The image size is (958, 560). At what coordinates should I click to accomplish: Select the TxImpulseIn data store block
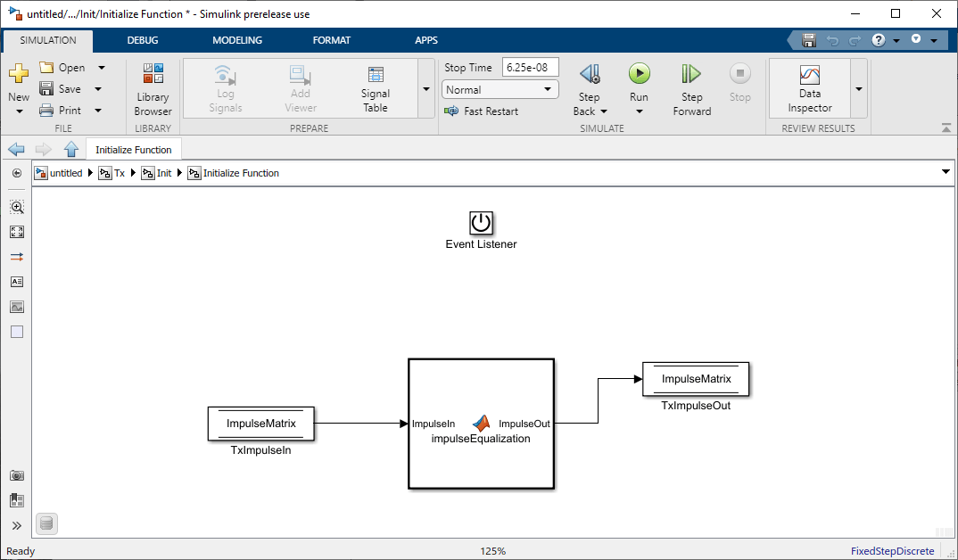tap(260, 424)
